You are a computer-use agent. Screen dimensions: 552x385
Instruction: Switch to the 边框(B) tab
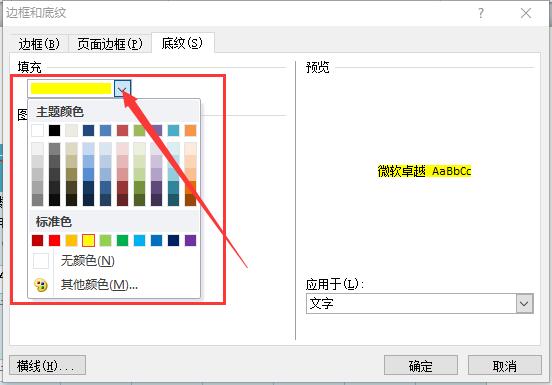tap(39, 44)
